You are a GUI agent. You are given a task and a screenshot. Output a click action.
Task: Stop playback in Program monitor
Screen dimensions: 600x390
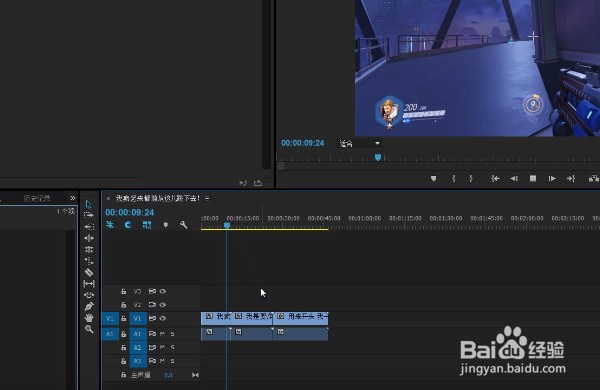[533, 178]
